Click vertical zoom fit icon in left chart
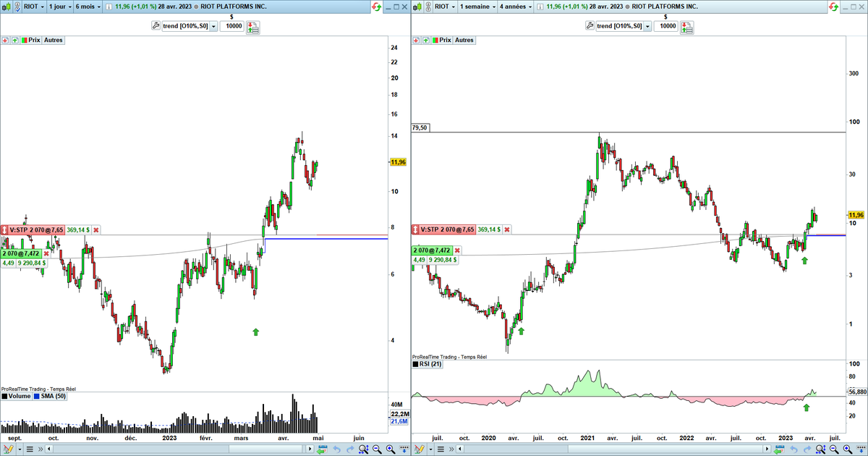The height and width of the screenshot is (456, 868). pyautogui.click(x=364, y=449)
